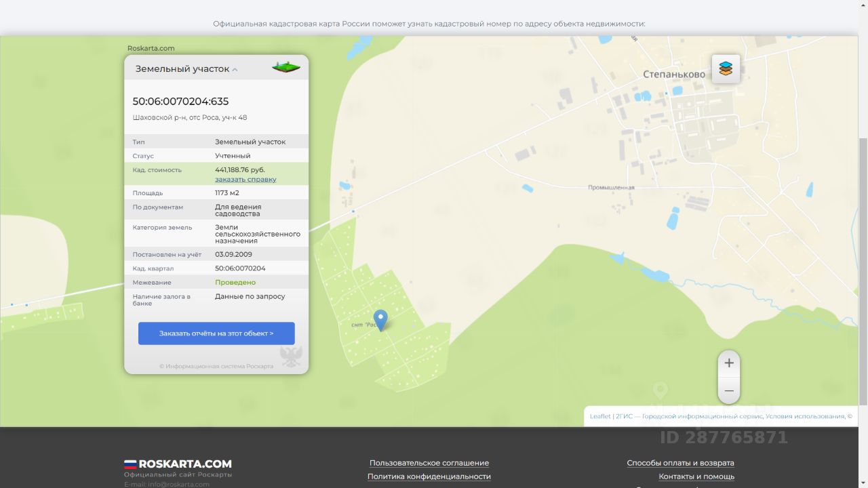Click 'Информационная система Роскарта' copyright text
This screenshot has width=868, height=488.
(216, 367)
